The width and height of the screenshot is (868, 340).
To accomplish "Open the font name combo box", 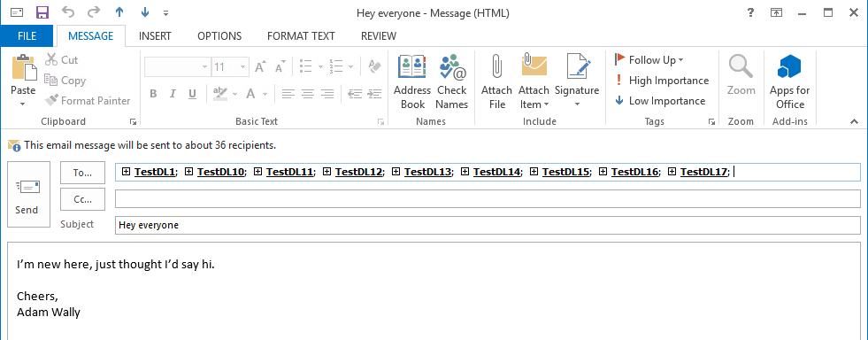I will [x=177, y=67].
